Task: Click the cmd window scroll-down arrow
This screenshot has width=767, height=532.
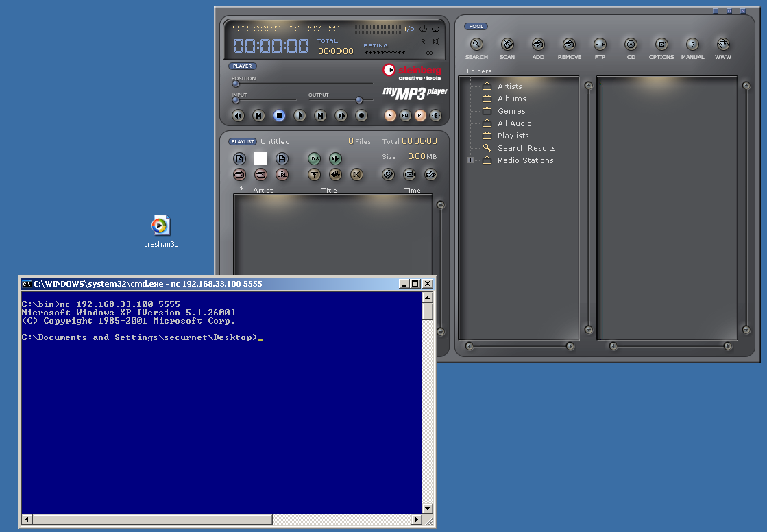Action: click(428, 509)
